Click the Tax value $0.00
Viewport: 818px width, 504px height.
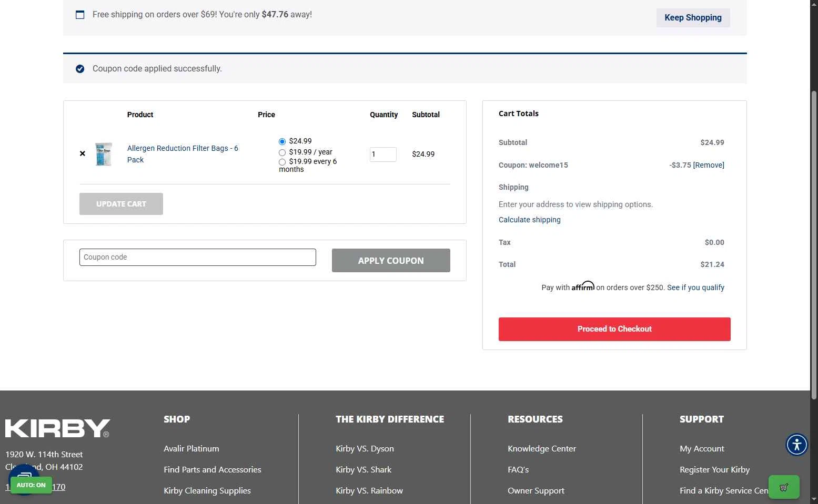click(x=714, y=242)
